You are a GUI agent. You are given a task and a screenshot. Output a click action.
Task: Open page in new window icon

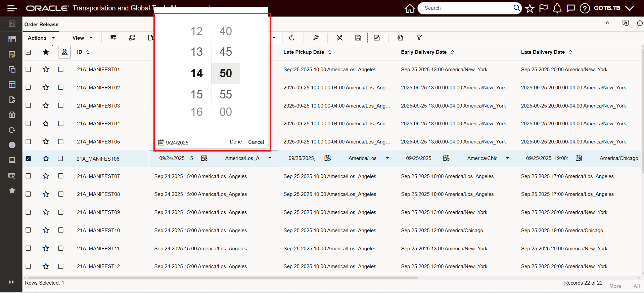coord(625,23)
